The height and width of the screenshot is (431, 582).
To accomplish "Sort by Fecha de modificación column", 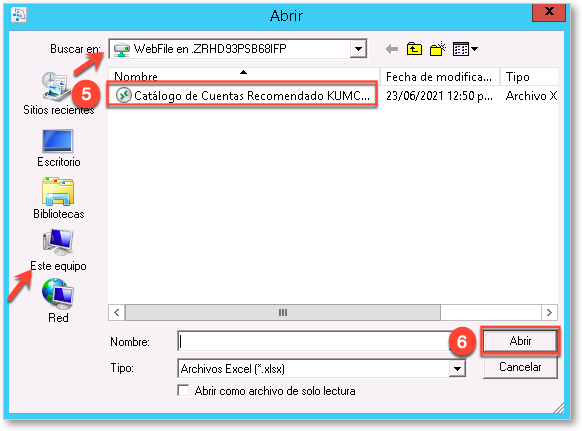I will click(439, 76).
